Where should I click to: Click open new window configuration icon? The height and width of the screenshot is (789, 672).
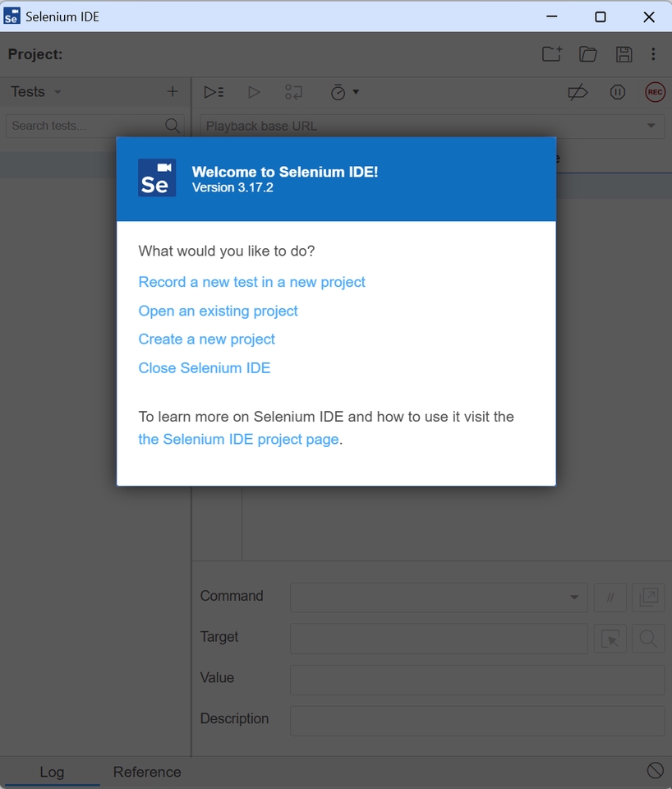(648, 598)
